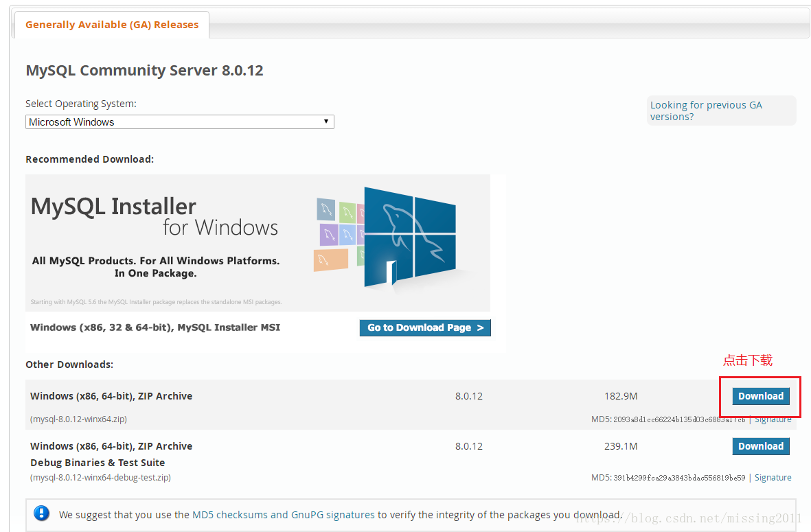Click the dark purple dolphin tile in the banner
Viewport: 811px width, 532px height.
pos(329,234)
